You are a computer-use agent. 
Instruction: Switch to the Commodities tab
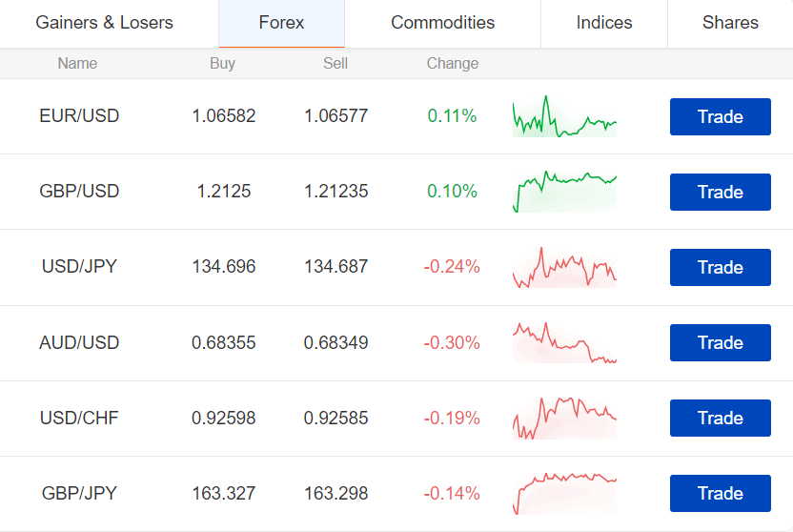pyautogui.click(x=442, y=23)
